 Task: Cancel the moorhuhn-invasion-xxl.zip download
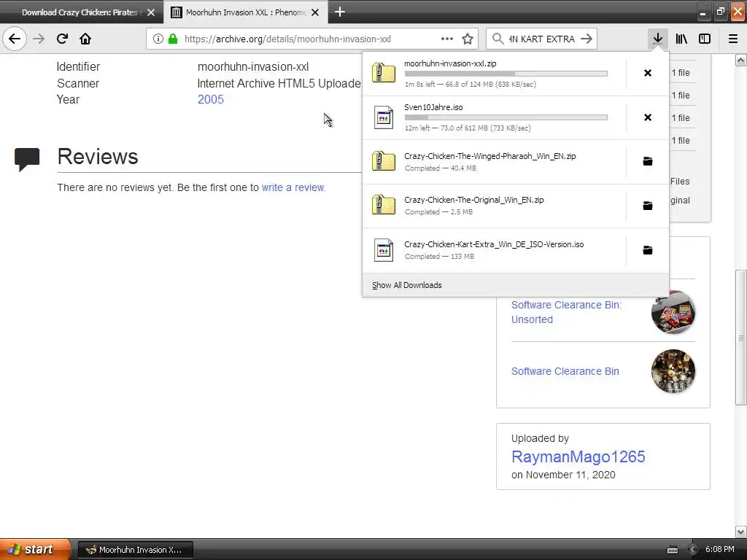point(648,73)
